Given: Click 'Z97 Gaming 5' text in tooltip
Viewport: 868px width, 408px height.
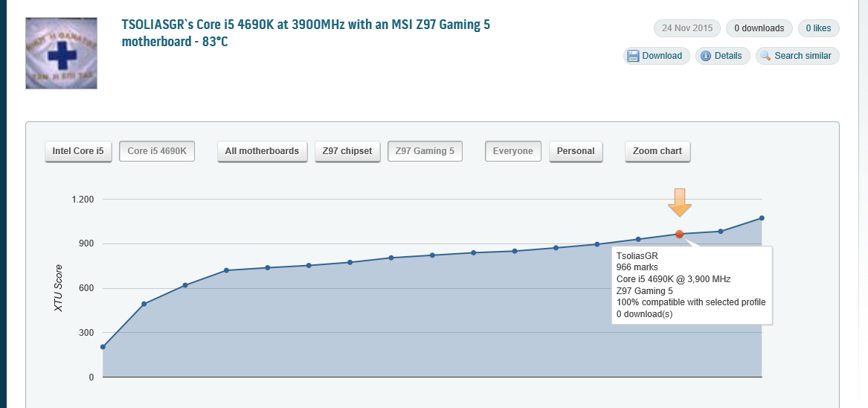Looking at the screenshot, I should (644, 291).
